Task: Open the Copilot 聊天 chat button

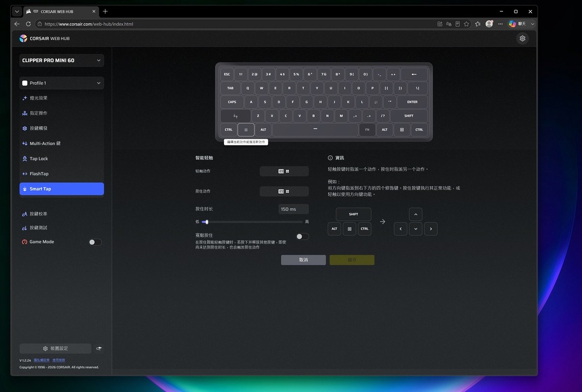Action: (x=517, y=24)
